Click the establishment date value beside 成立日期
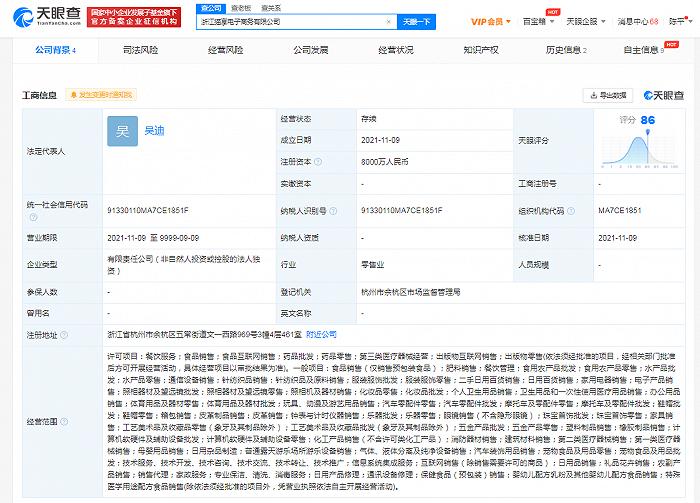Image resolution: width=700 pixels, height=503 pixels. [x=380, y=140]
